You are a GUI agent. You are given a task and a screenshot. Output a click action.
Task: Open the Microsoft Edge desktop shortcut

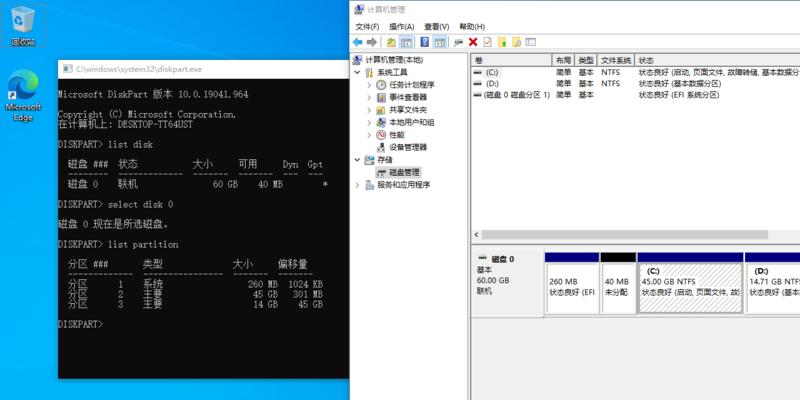(x=23, y=96)
